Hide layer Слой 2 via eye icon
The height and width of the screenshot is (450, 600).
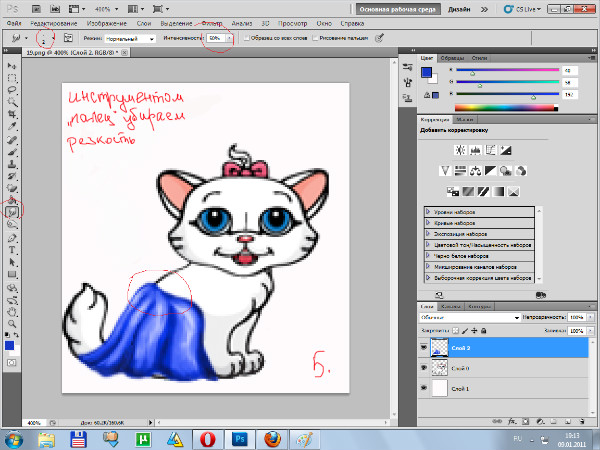[424, 347]
